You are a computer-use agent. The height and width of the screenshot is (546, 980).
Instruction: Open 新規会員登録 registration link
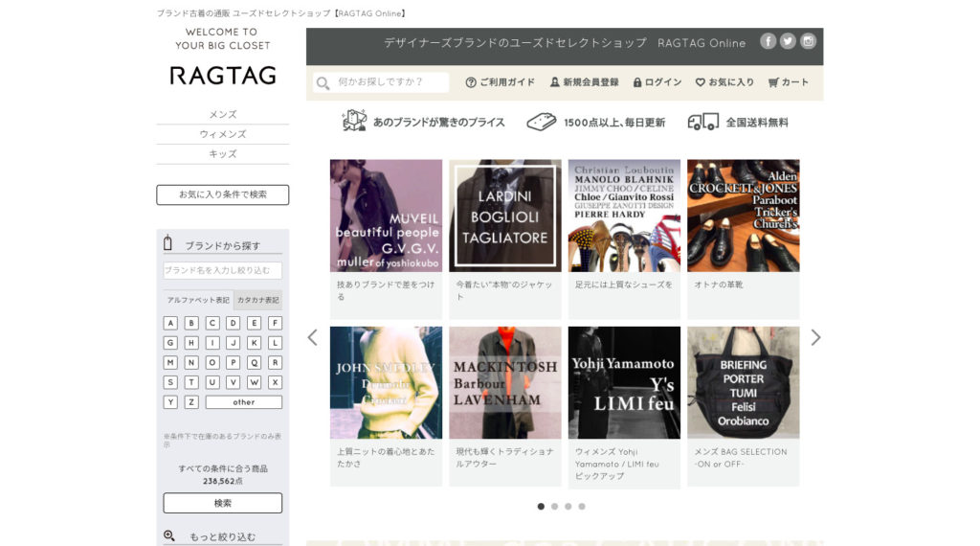pos(584,82)
